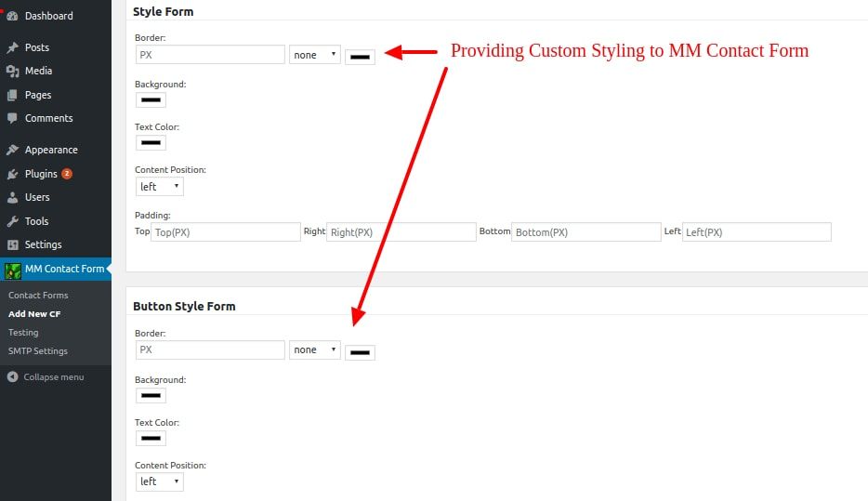Focus padding Top(PX) input field

pyautogui.click(x=226, y=232)
